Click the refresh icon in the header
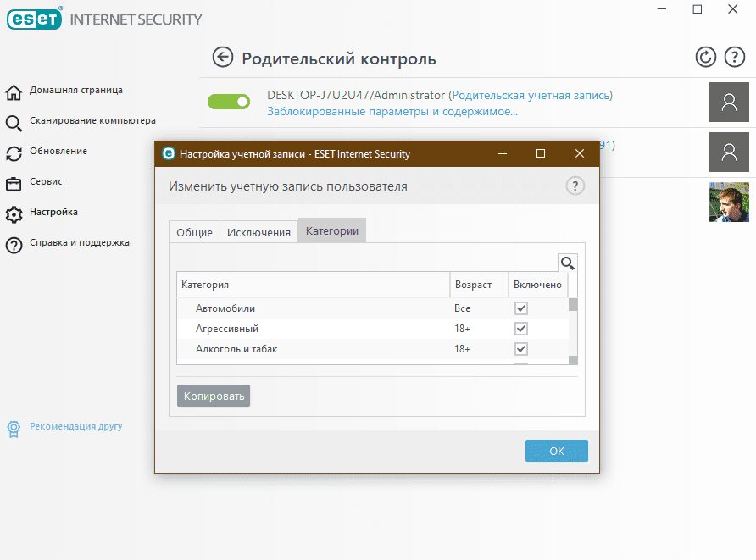Image resolution: width=756 pixels, height=560 pixels. coord(705,58)
